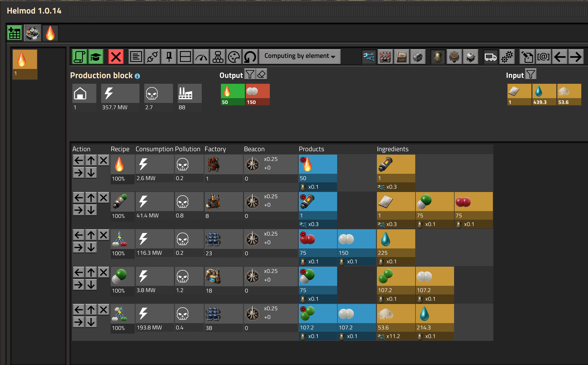The width and height of the screenshot is (588, 365).
Task: Open the gears preferences icon
Action: tap(507, 57)
